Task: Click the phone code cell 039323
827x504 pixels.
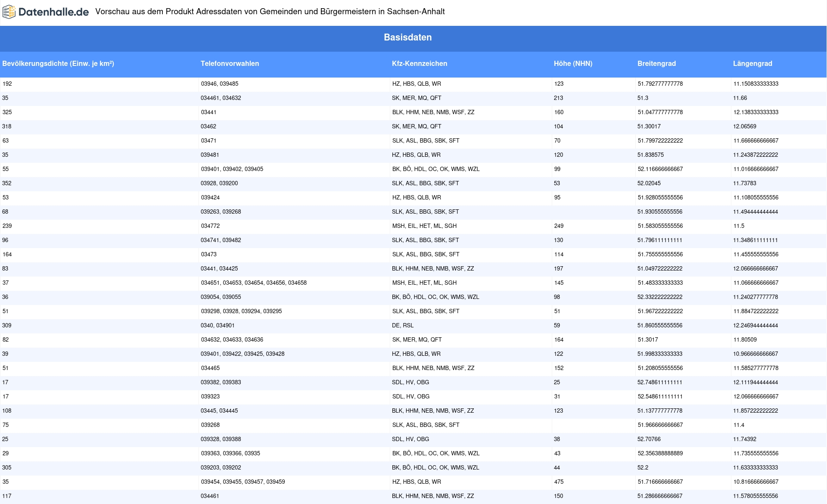Action: 210,397
